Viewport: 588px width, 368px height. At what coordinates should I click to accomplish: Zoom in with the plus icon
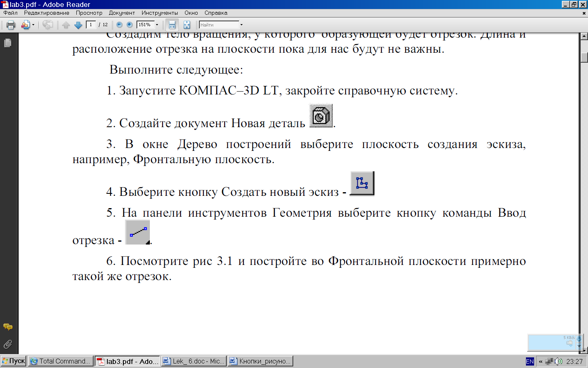click(129, 25)
